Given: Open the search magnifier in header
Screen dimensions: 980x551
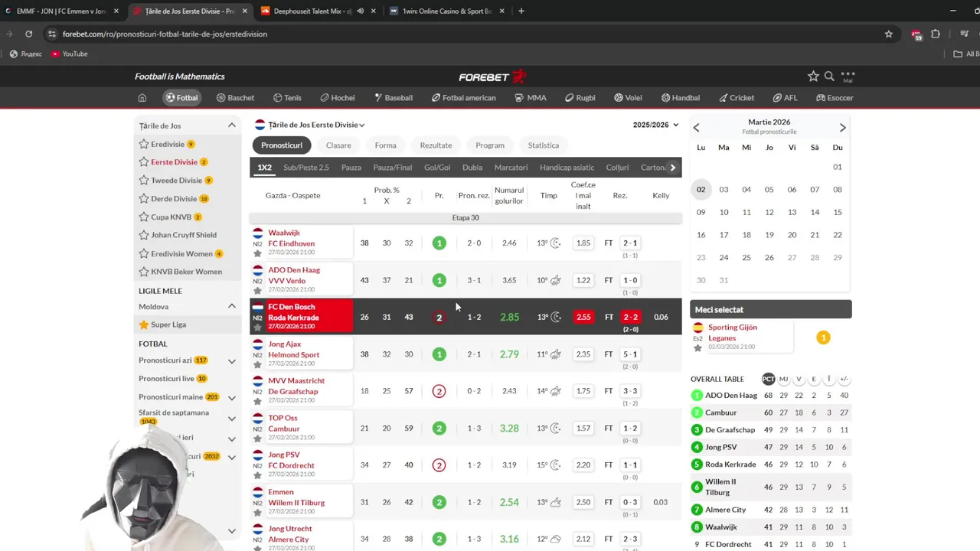Looking at the screenshot, I should (829, 76).
